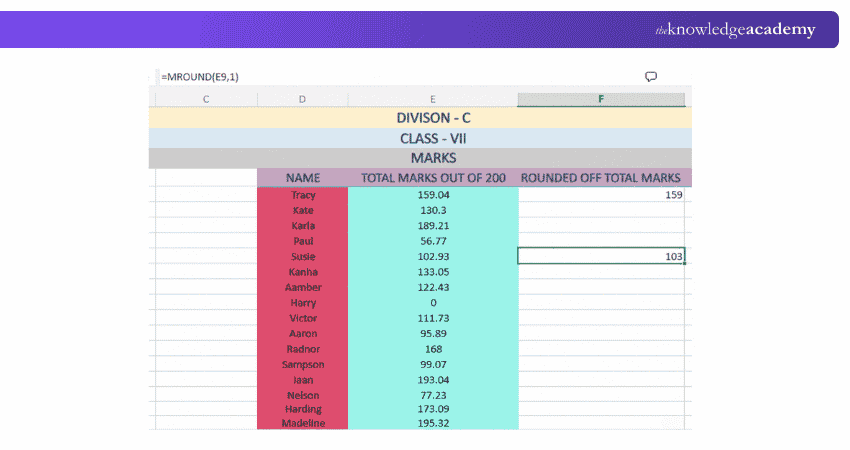Select the marks cell 168
The image size is (850, 450).
tap(433, 349)
